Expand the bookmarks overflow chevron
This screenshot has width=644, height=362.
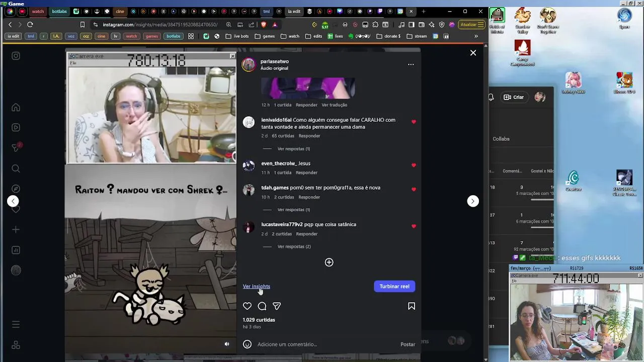[476, 36]
